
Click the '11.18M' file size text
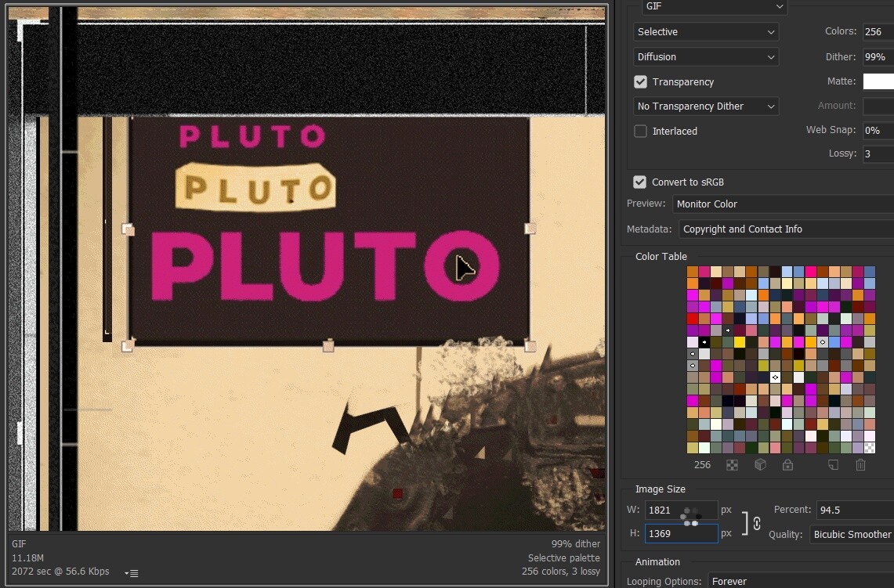(x=27, y=557)
